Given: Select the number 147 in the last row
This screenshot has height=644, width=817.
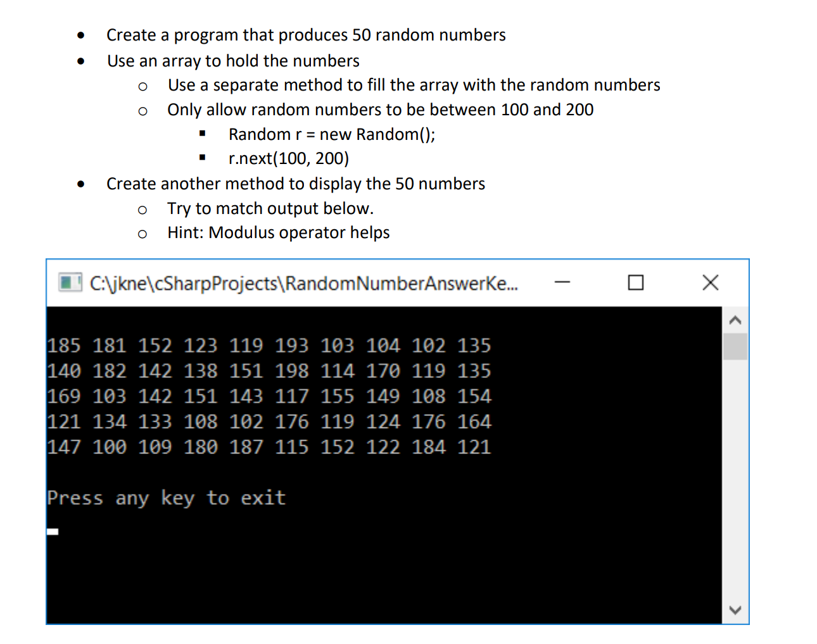Looking at the screenshot, I should coord(63,447).
